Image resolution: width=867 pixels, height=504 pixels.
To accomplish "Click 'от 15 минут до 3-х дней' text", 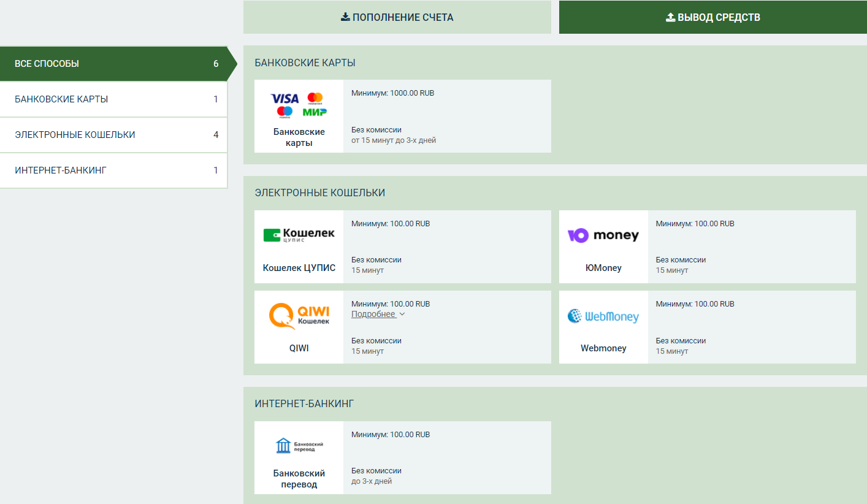I will 394,140.
